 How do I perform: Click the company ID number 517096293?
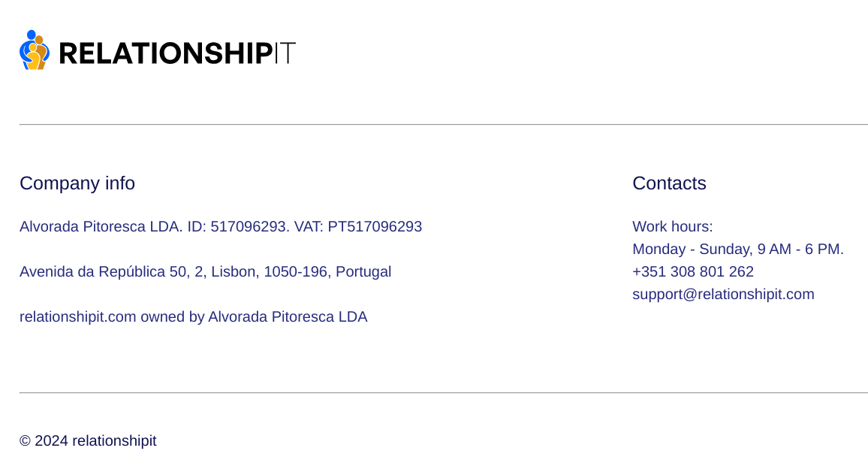point(248,226)
